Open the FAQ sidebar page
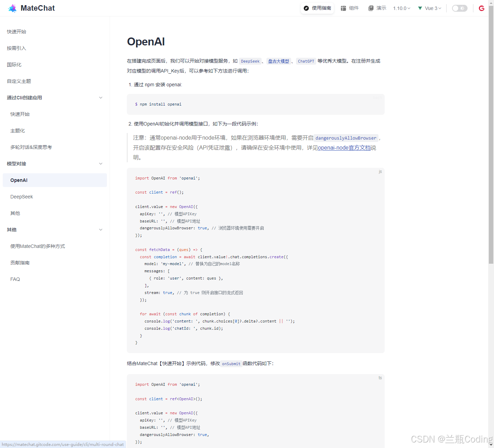This screenshot has width=494, height=448. 15,279
